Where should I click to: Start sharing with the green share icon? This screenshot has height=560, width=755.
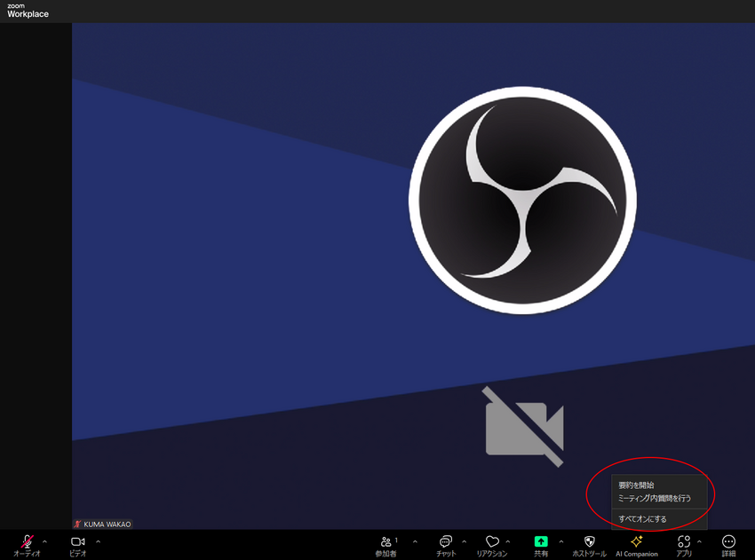541,541
